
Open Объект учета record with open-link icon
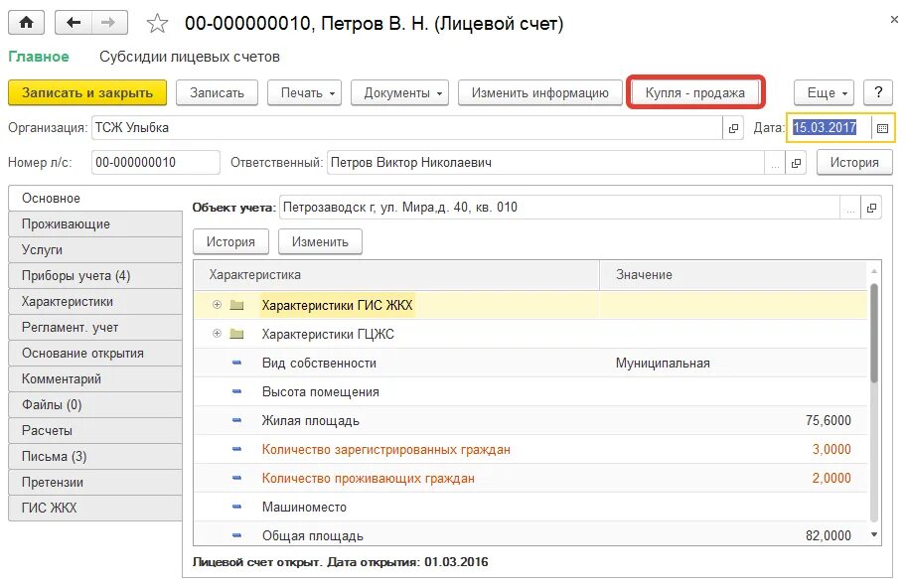point(871,208)
